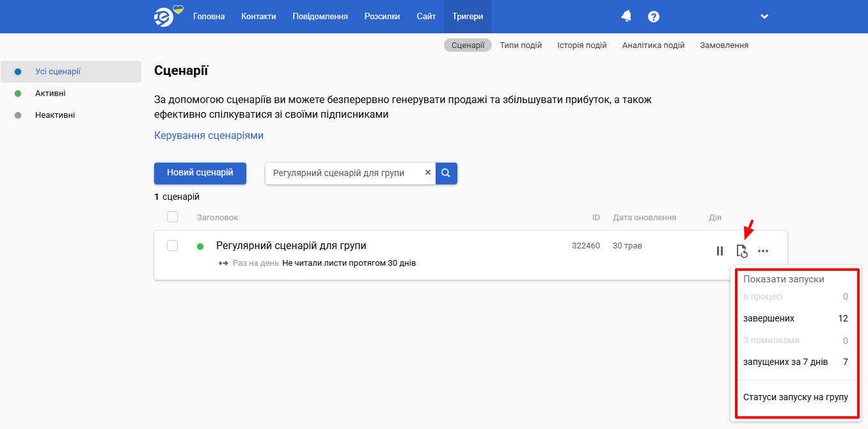
Task: Filter by Активні scenarios
Action: click(51, 93)
